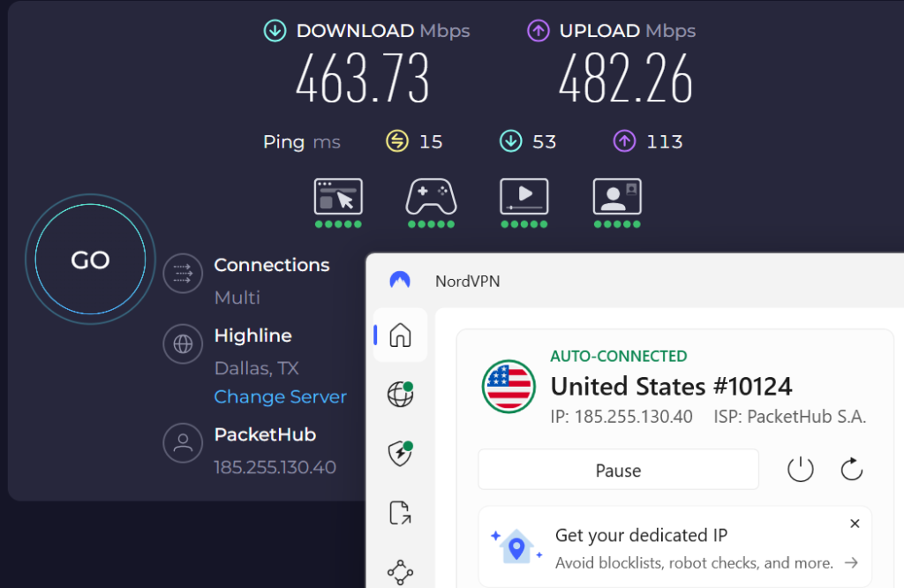Click the reconnect refresh icon
This screenshot has width=904, height=588.
coord(851,470)
